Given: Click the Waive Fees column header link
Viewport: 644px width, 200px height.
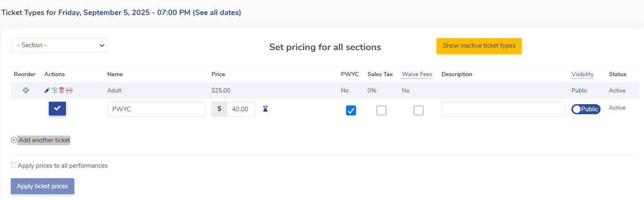Looking at the screenshot, I should coord(417,74).
